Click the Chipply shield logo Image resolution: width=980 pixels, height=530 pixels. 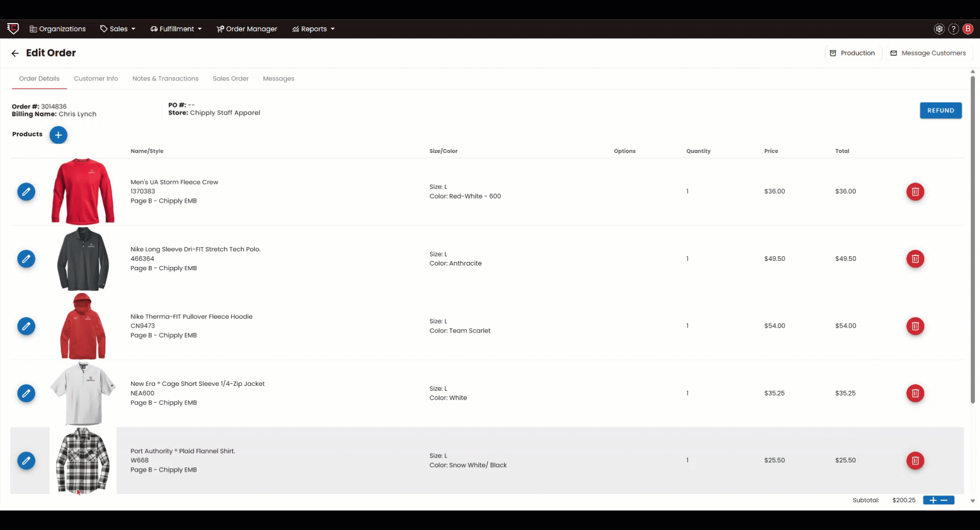(13, 29)
